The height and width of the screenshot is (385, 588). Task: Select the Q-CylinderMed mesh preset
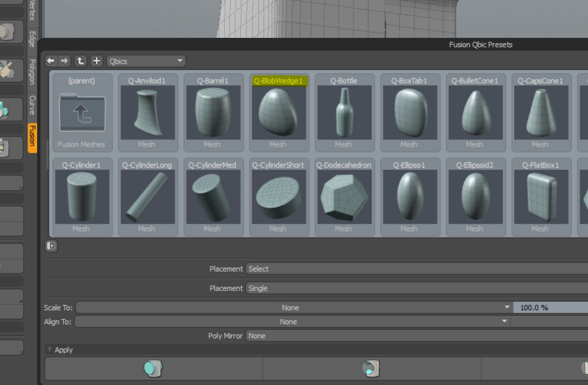(213, 197)
